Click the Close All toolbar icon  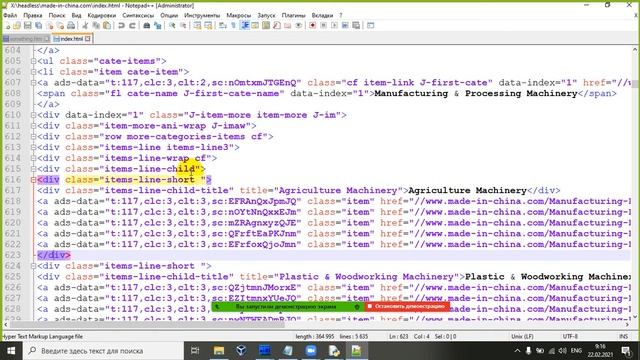point(60,25)
